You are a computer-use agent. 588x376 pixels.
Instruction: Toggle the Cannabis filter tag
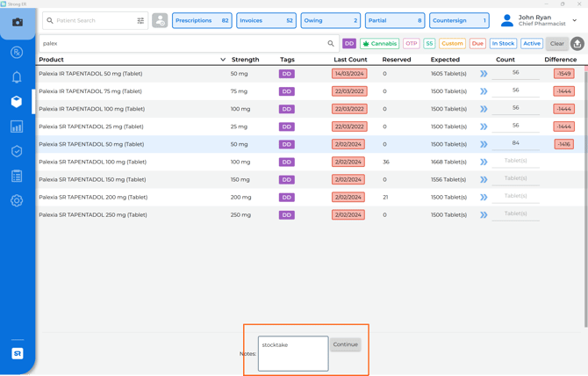[379, 43]
